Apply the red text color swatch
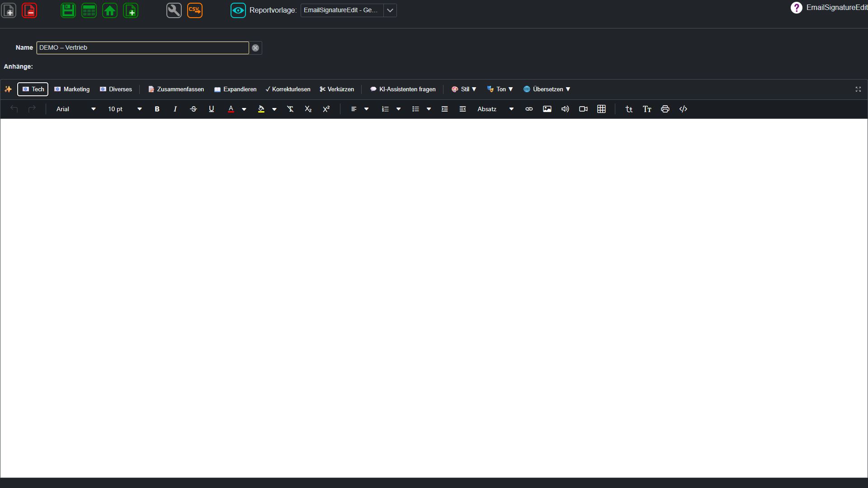Image resolution: width=868 pixels, height=488 pixels. tap(231, 109)
